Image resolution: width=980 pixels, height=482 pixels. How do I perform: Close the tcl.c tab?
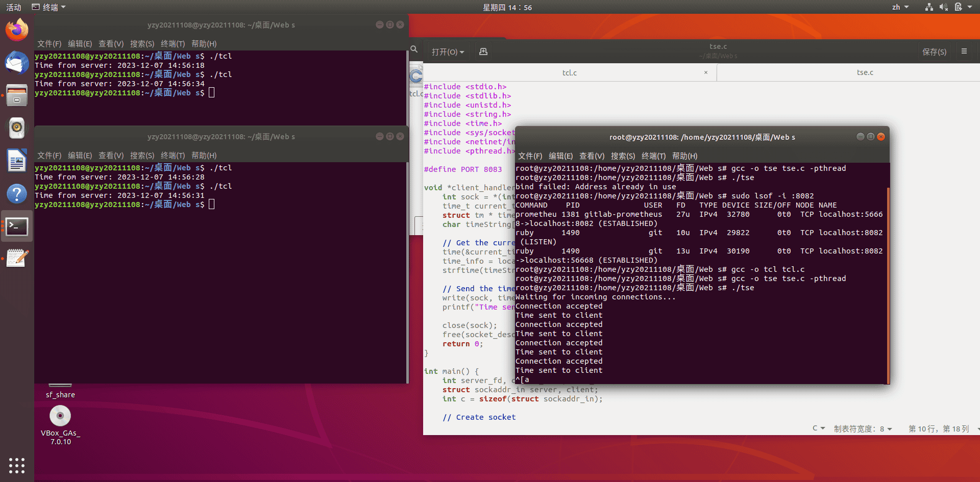point(706,72)
